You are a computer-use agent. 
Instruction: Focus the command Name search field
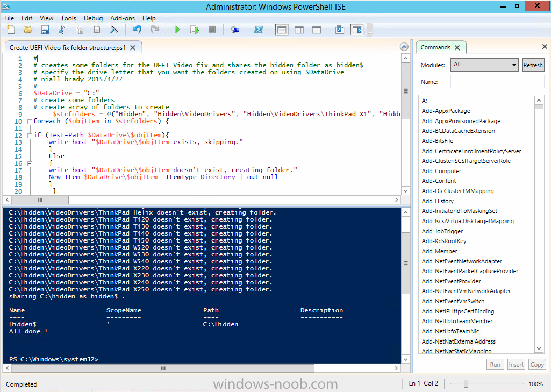tap(497, 82)
